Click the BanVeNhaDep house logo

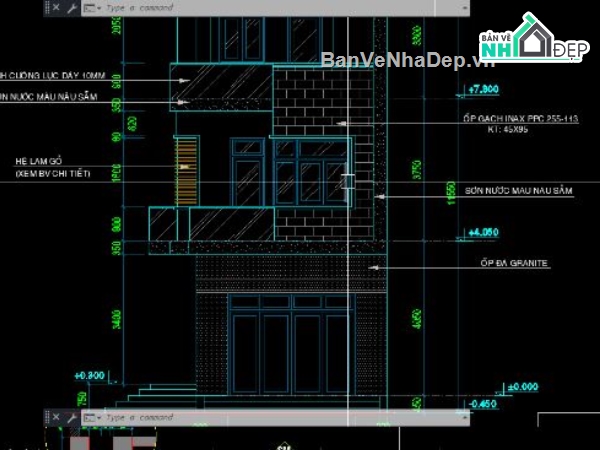coord(534,38)
